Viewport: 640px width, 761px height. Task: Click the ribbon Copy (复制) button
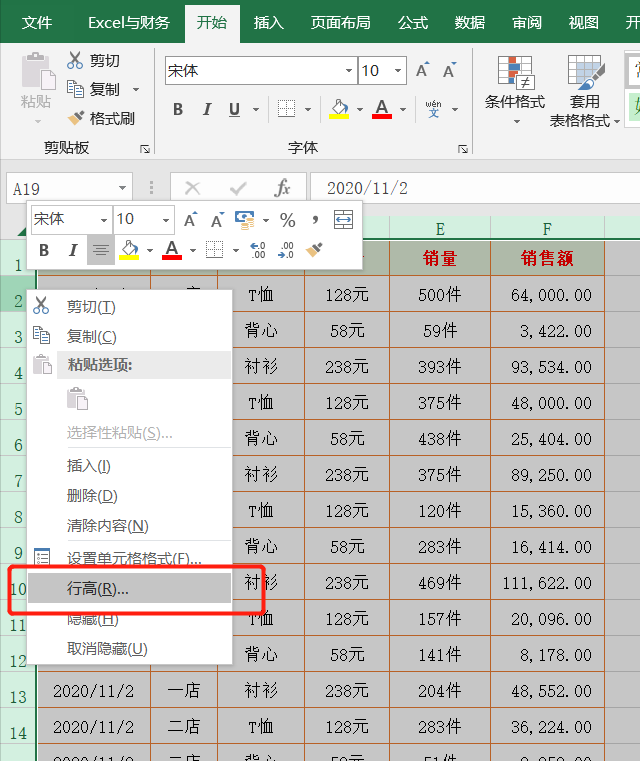94,89
